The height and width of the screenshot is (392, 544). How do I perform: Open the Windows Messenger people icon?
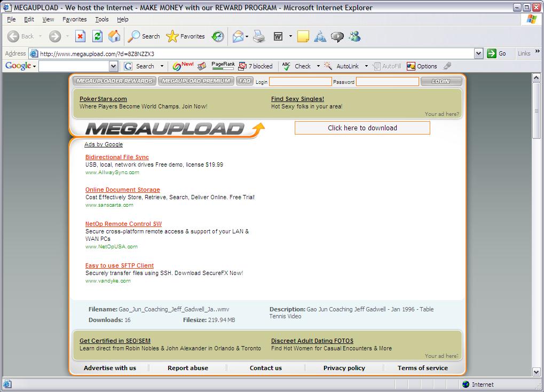pyautogui.click(x=354, y=36)
